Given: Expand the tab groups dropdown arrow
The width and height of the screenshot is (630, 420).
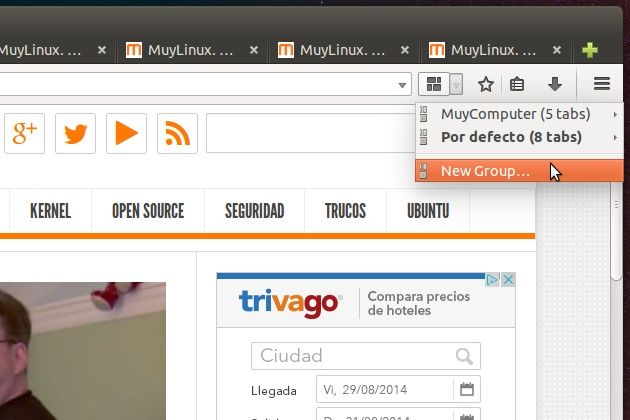Looking at the screenshot, I should tap(456, 84).
